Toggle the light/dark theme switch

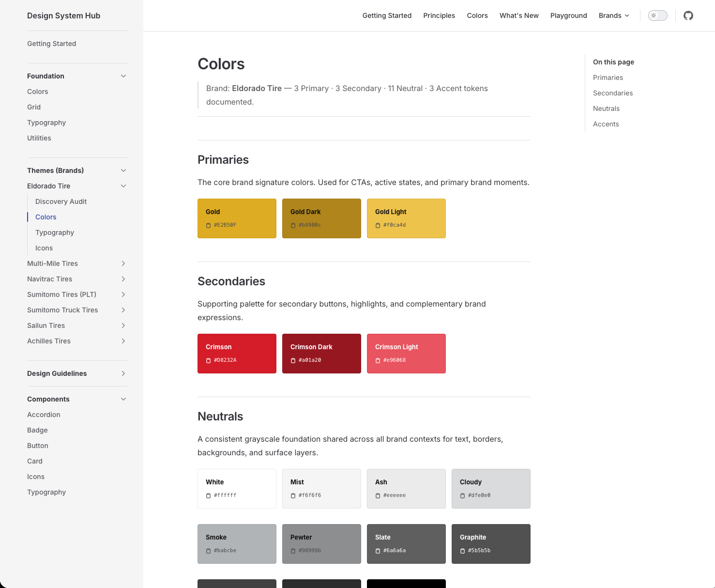(658, 15)
